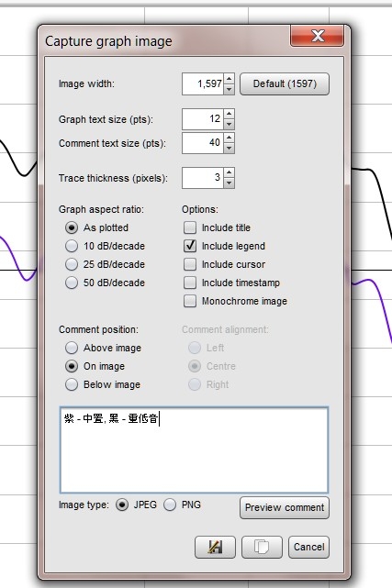Viewport: 392px width, 588px height.
Task: Uncheck Include legend option
Action: (190, 246)
